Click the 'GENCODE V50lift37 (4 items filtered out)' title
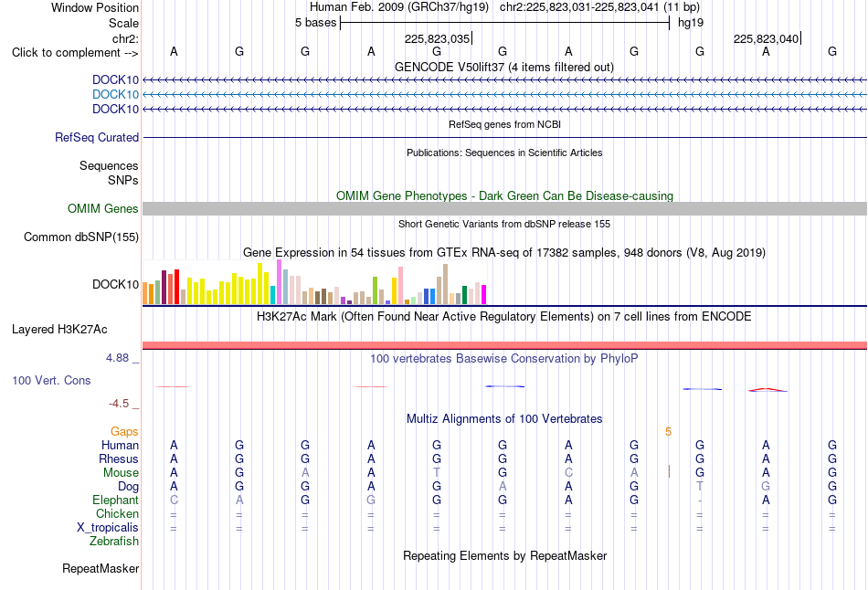Screen dimensions: 868x590 pyautogui.click(x=503, y=67)
